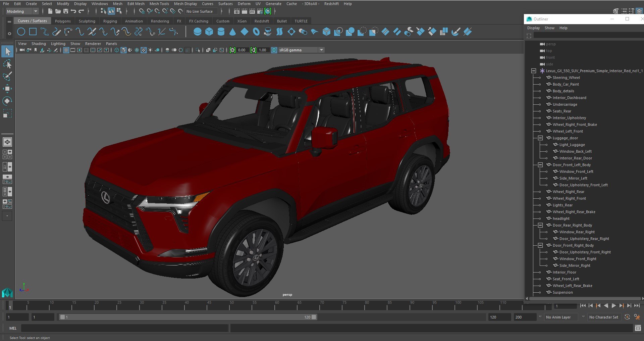This screenshot has width=644, height=341.
Task: Open the sRGB gamma view transform dropdown
Action: (x=301, y=50)
